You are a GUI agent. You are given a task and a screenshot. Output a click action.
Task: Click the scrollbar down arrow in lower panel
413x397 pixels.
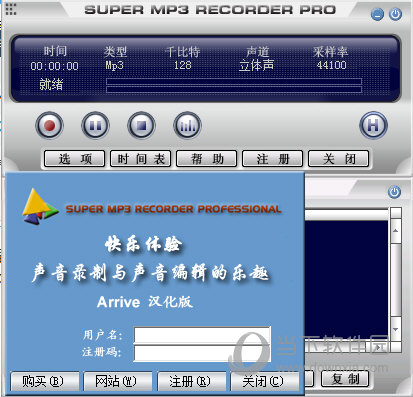tap(396, 329)
